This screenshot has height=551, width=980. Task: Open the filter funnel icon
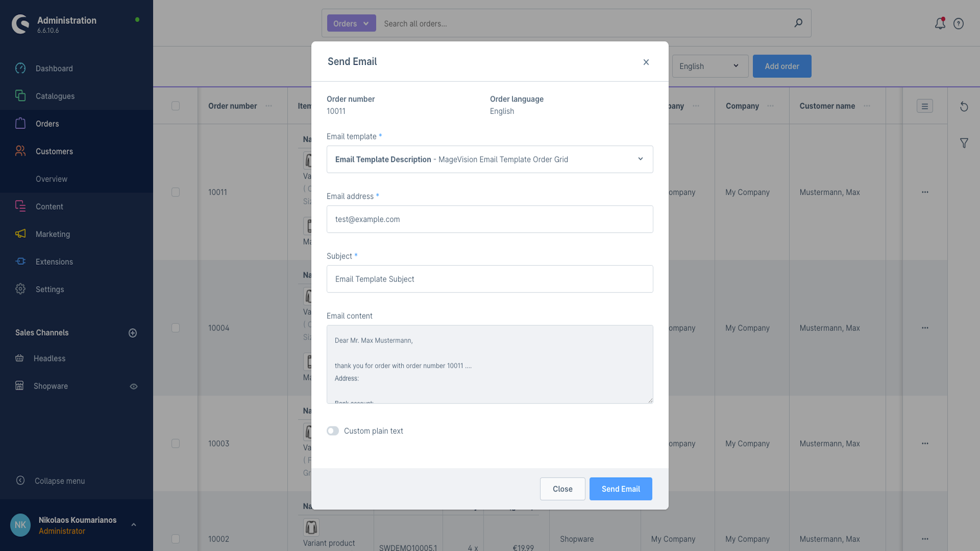964,143
